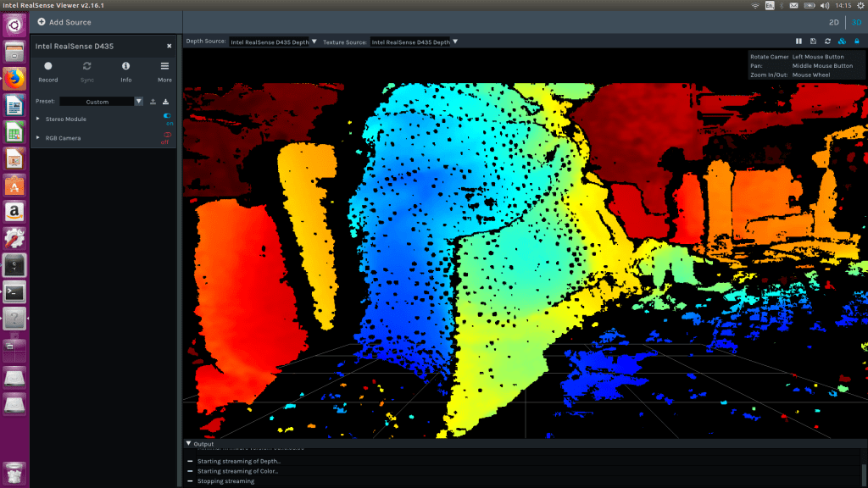Click the lock icon in the 3D toolbar

857,41
